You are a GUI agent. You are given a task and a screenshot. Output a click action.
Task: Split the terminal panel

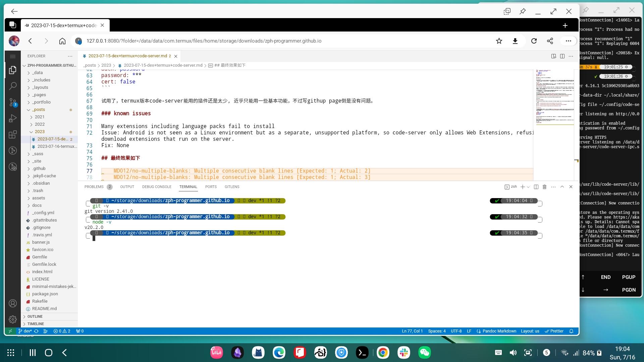pyautogui.click(x=536, y=187)
